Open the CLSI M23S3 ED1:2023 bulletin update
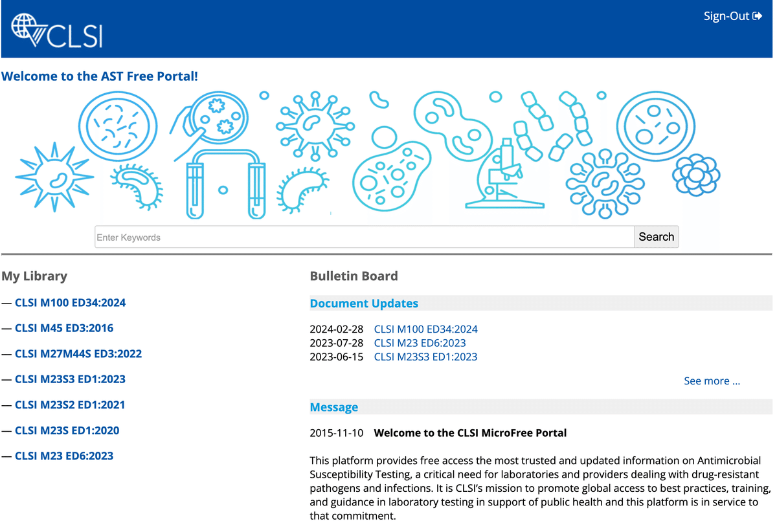The image size is (777, 532). click(425, 357)
